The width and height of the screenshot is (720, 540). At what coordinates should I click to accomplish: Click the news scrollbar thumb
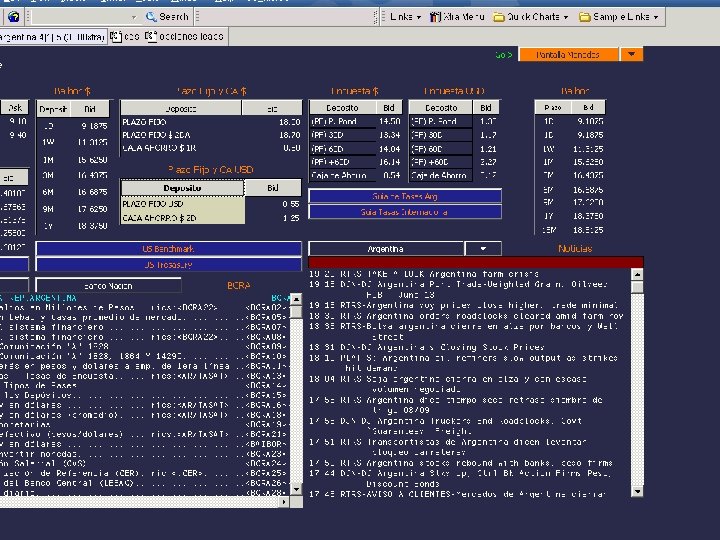point(637,287)
